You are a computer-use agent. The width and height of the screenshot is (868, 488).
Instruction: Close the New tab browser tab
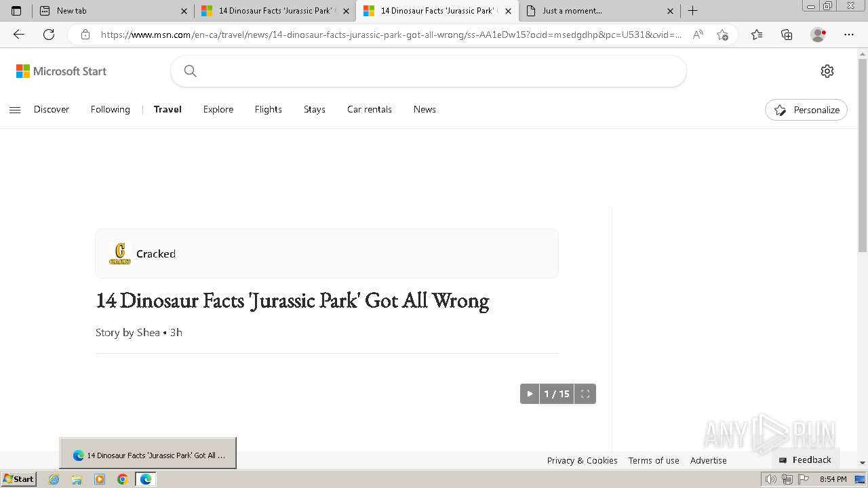pyautogui.click(x=184, y=11)
